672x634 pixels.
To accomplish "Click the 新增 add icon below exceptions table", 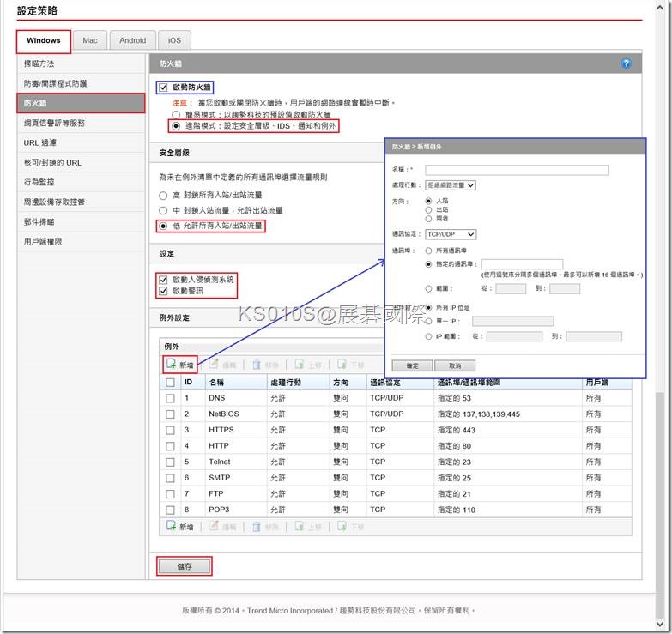I will click(172, 527).
